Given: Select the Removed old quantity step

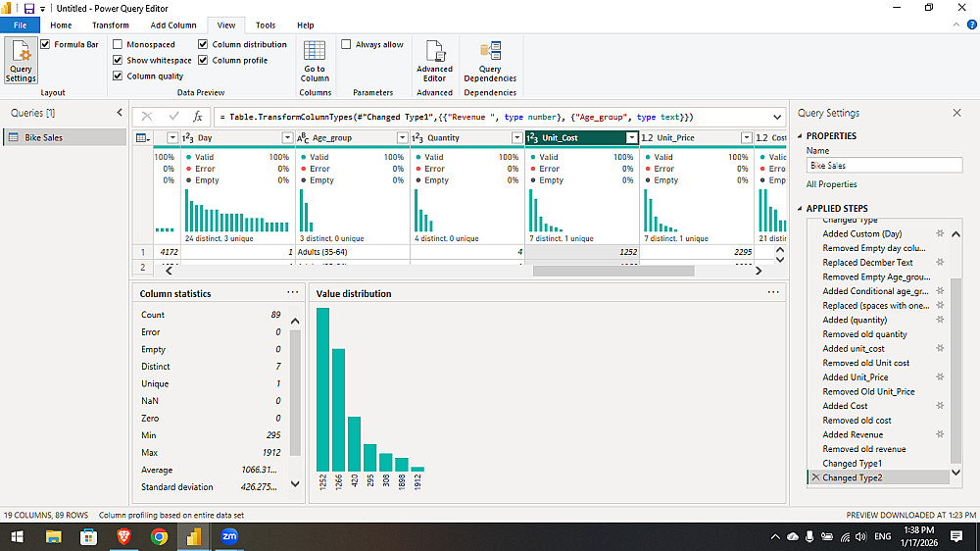Looking at the screenshot, I should [x=864, y=334].
